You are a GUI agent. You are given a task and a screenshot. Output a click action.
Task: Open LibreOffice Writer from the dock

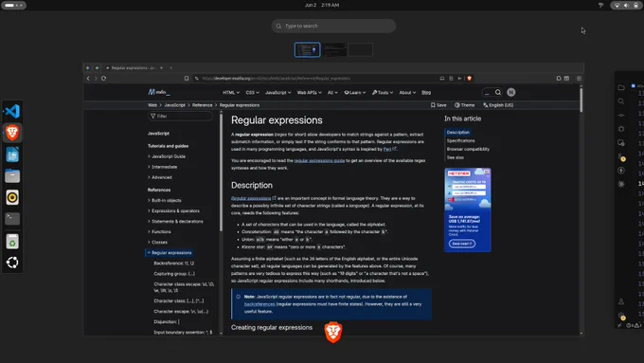12,154
